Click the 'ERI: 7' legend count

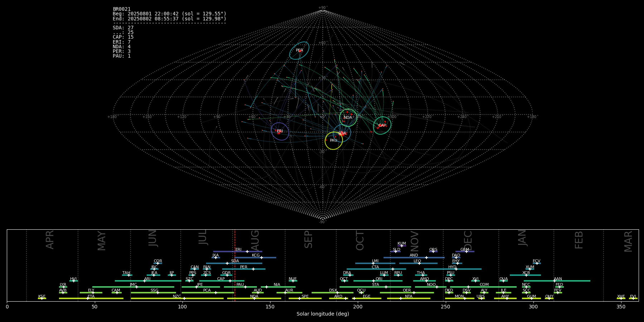point(122,42)
